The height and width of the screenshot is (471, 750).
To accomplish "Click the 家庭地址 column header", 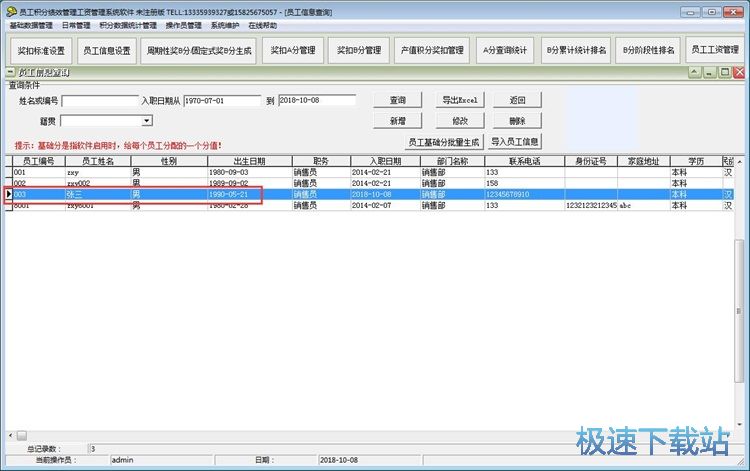I will point(643,161).
